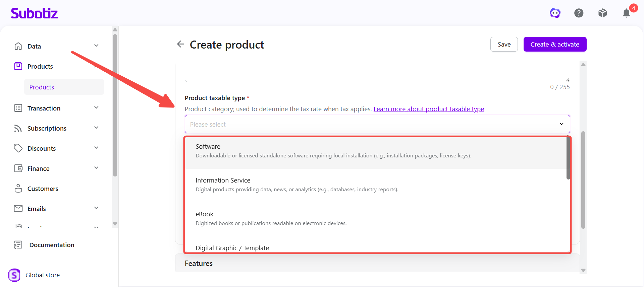
Task: Open the help question mark icon
Action: 579,13
